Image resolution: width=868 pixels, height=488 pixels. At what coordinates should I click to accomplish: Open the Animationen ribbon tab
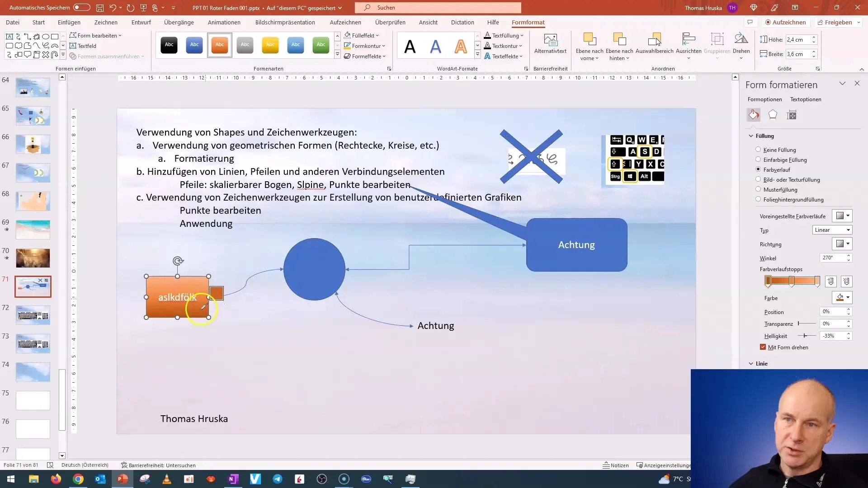click(224, 22)
